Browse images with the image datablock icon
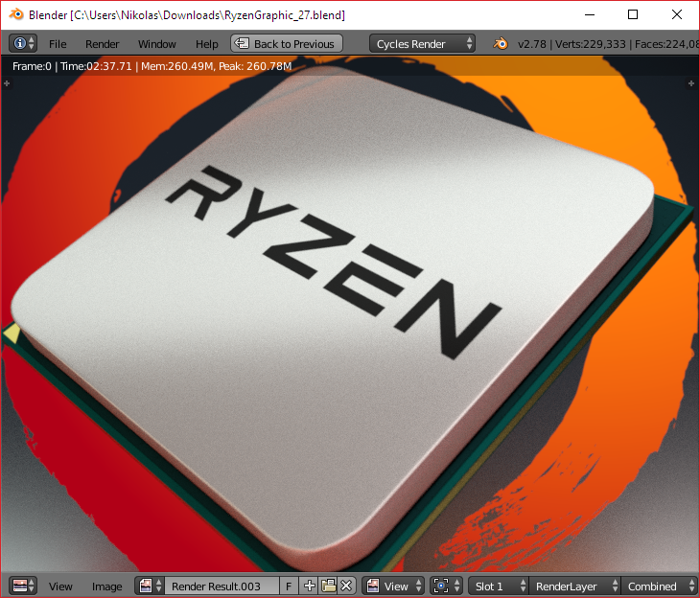The image size is (700, 598). (x=150, y=586)
